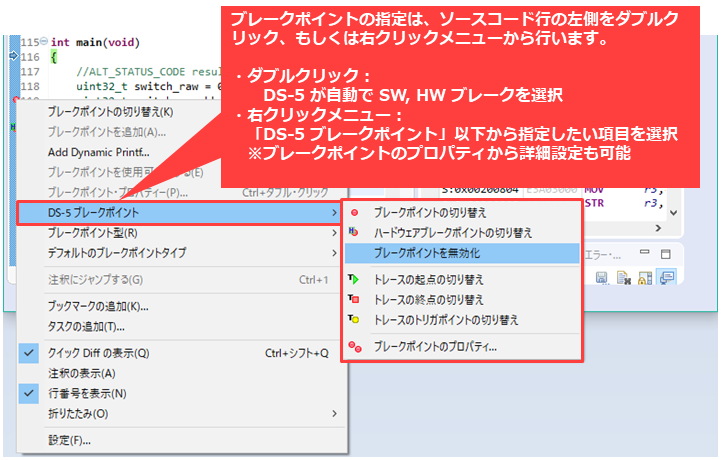
Task: Click green trace start point icon
Action: (353, 279)
